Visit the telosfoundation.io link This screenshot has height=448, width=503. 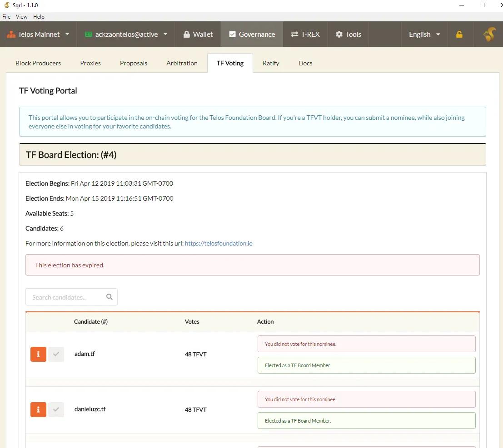(219, 243)
